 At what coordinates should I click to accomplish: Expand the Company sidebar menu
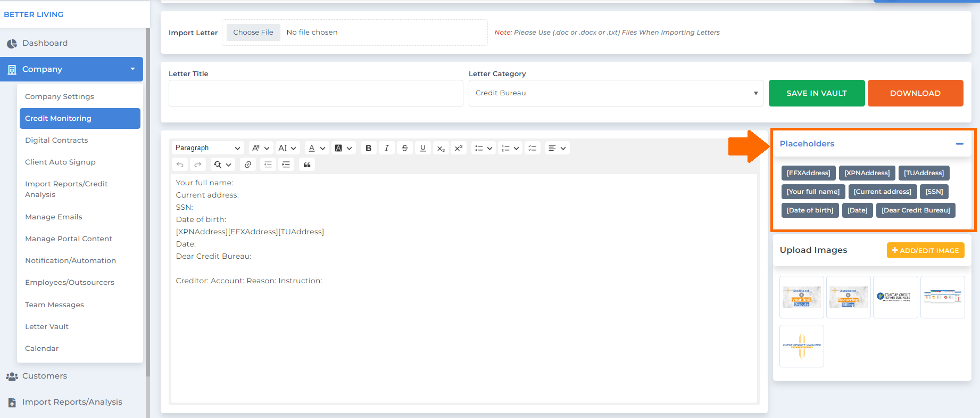72,69
